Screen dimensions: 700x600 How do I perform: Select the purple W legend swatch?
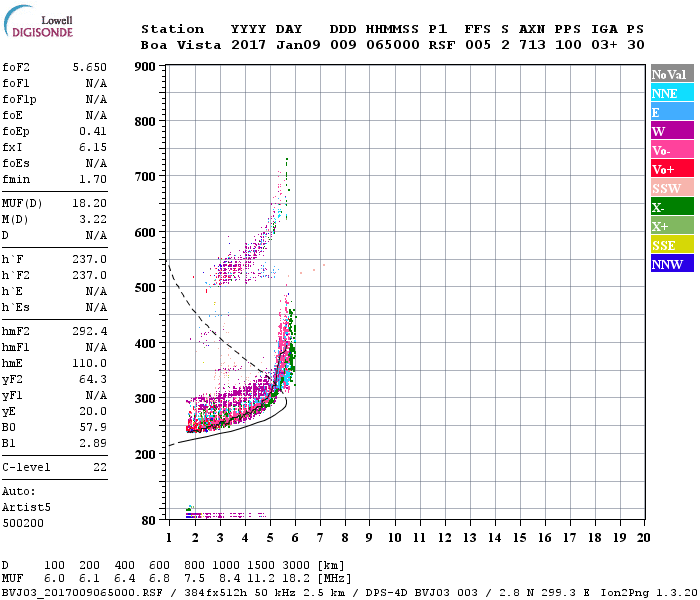(671, 131)
